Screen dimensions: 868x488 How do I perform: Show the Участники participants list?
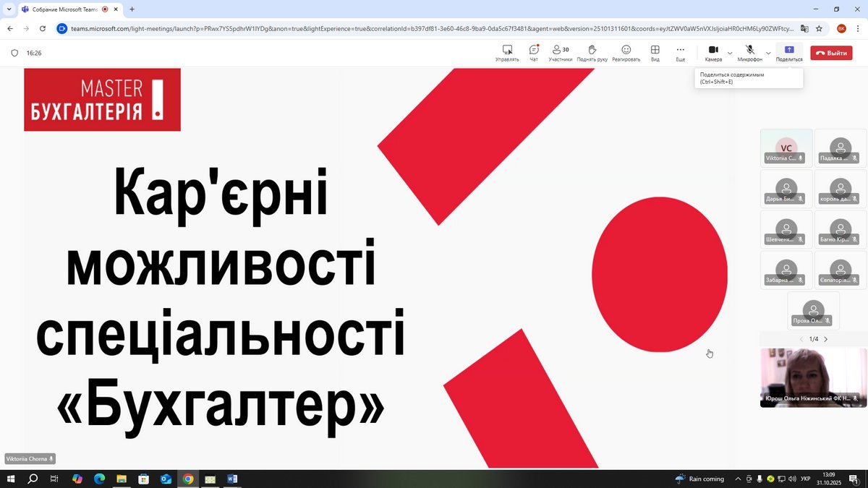(560, 53)
